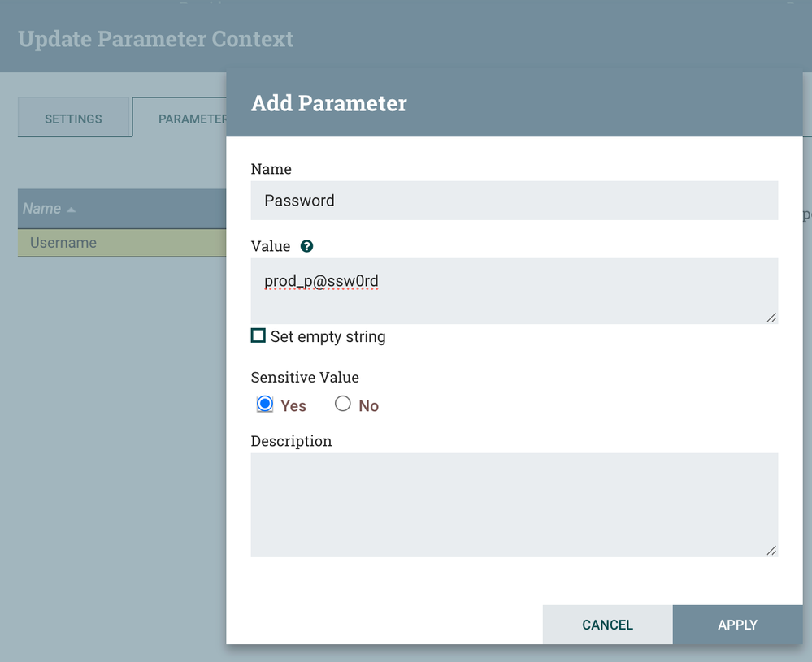The image size is (812, 662).
Task: Select Yes for Sensitive Value
Action: (x=265, y=404)
